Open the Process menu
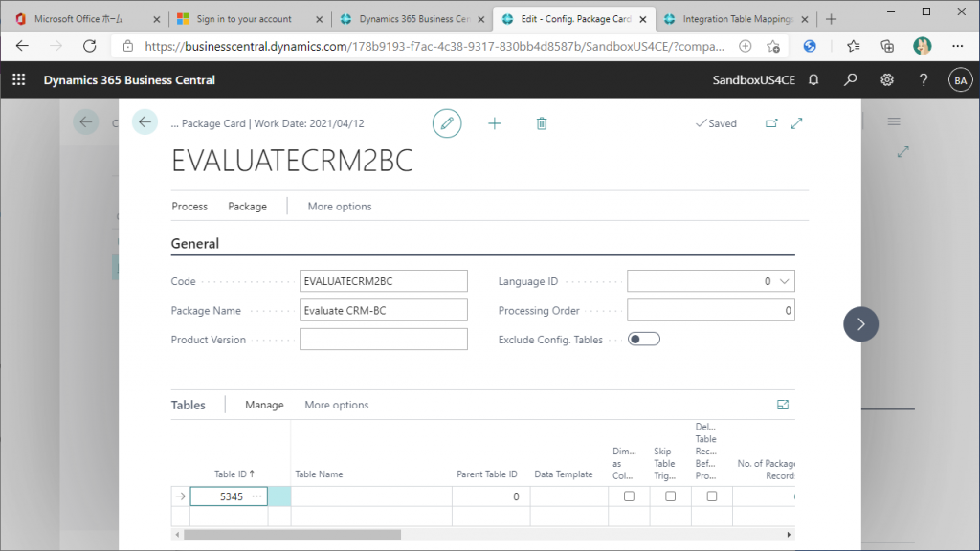The width and height of the screenshot is (980, 551). pyautogui.click(x=189, y=207)
